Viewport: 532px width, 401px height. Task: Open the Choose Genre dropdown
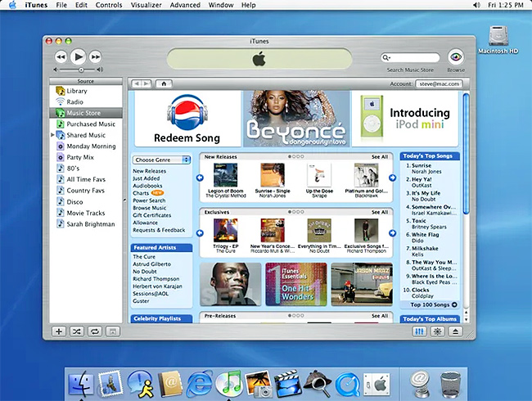[161, 160]
